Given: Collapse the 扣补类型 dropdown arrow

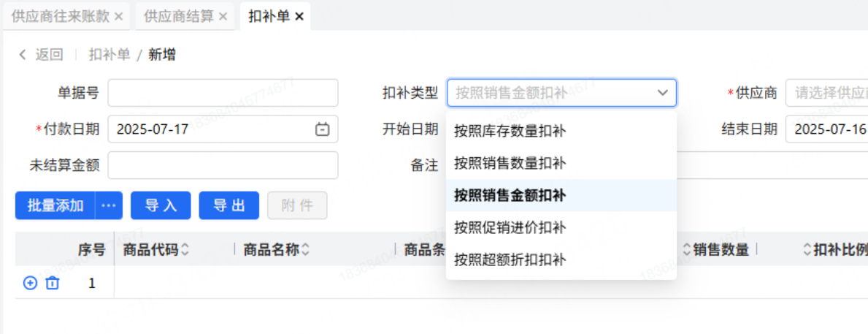Looking at the screenshot, I should (662, 93).
